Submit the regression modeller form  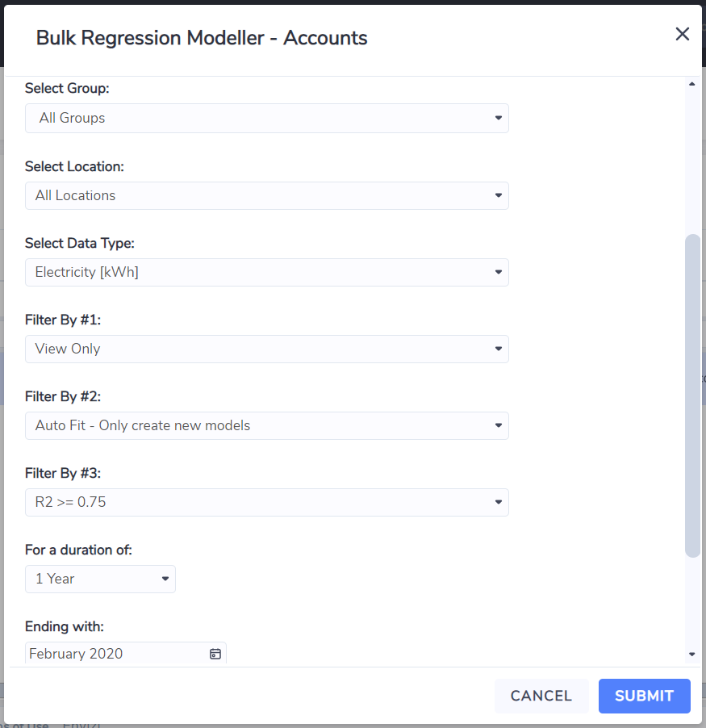pyautogui.click(x=644, y=696)
